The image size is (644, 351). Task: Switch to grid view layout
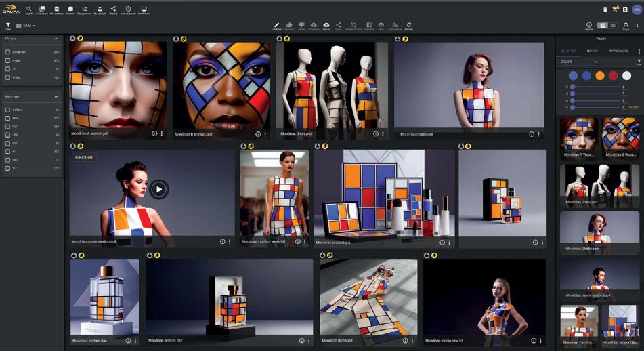pyautogui.click(x=603, y=26)
